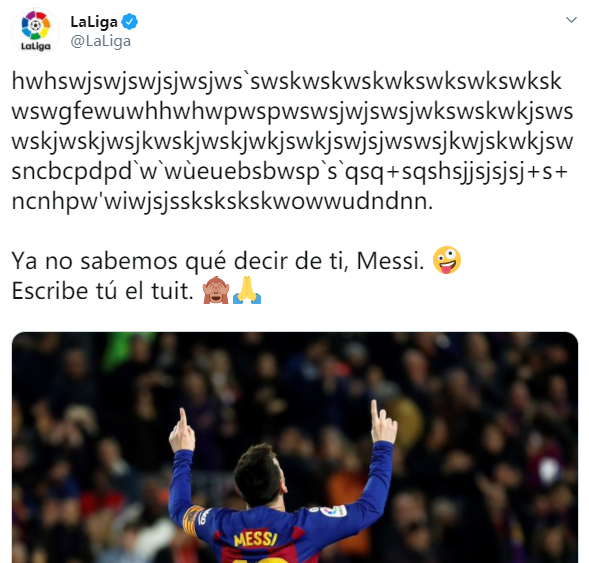
Task: Click the line starting with sncbcpdpd
Action: [290, 172]
